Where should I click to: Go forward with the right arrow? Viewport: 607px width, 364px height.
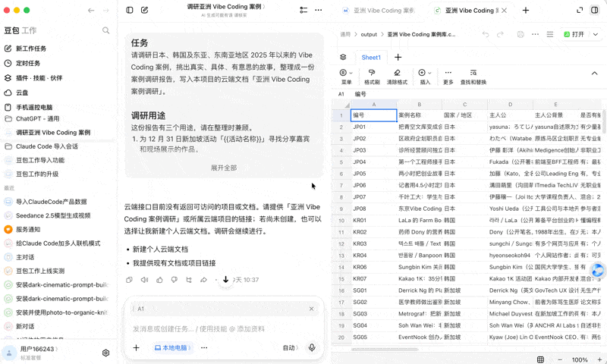[x=106, y=11]
